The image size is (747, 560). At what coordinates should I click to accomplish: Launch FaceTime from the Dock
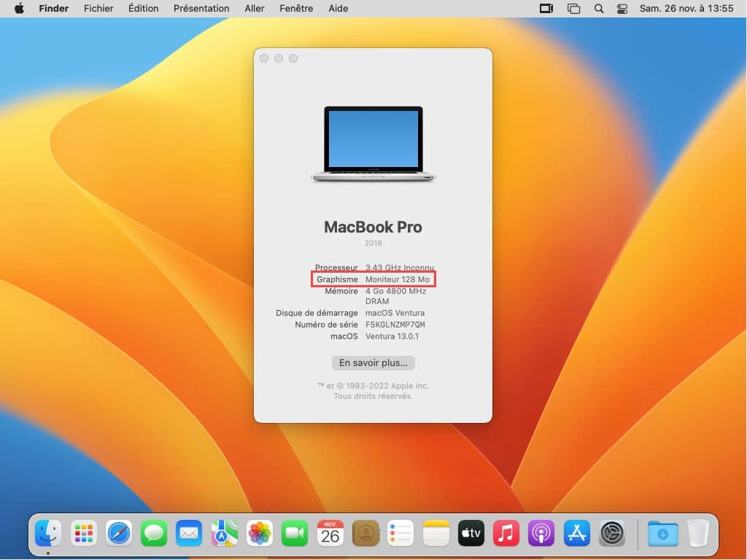pos(295,533)
